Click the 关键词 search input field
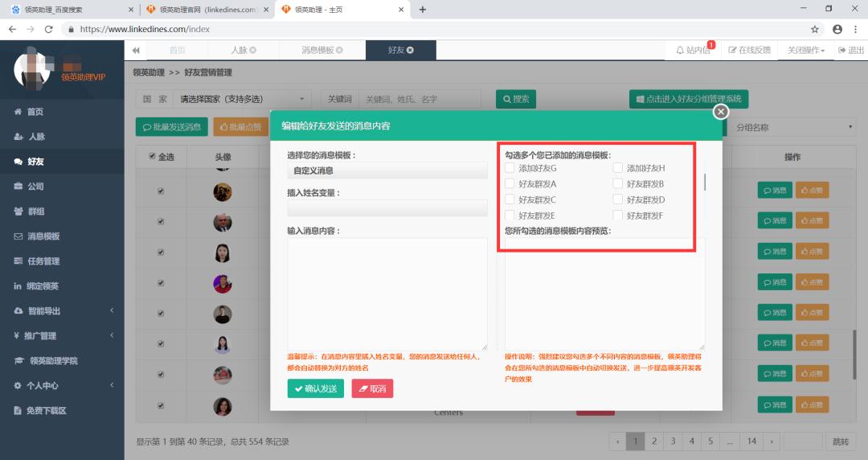Image resolution: width=868 pixels, height=460 pixels. (x=420, y=99)
